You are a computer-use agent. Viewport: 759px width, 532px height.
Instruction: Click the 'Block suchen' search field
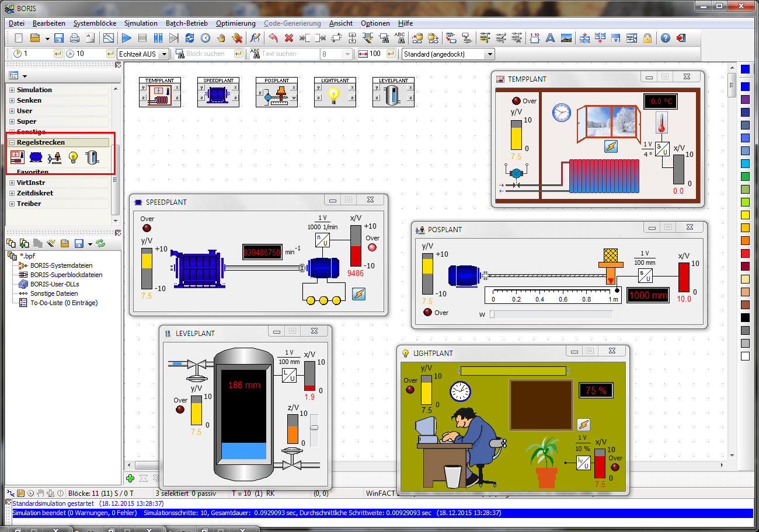click(x=210, y=54)
